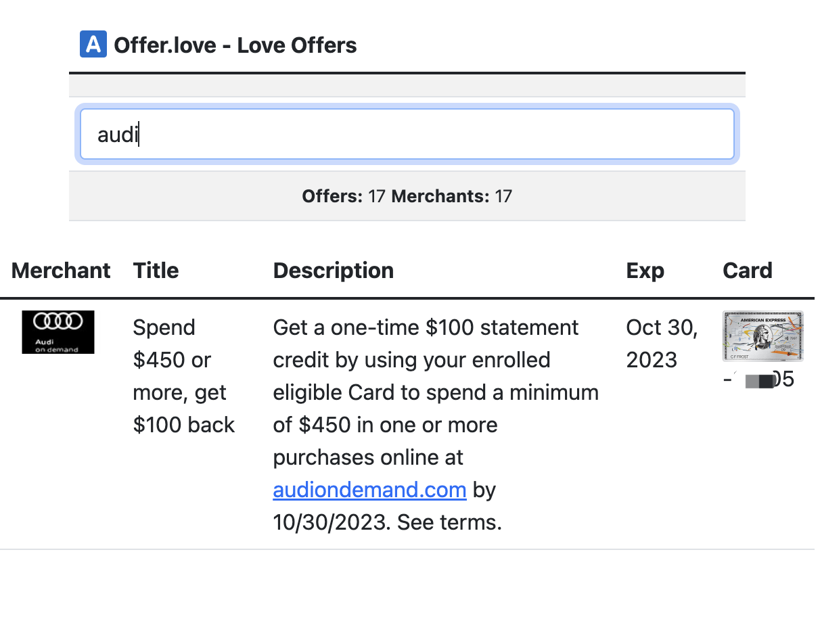Image resolution: width=820 pixels, height=644 pixels.
Task: Select the American Express Platinum card image
Action: [x=762, y=336]
